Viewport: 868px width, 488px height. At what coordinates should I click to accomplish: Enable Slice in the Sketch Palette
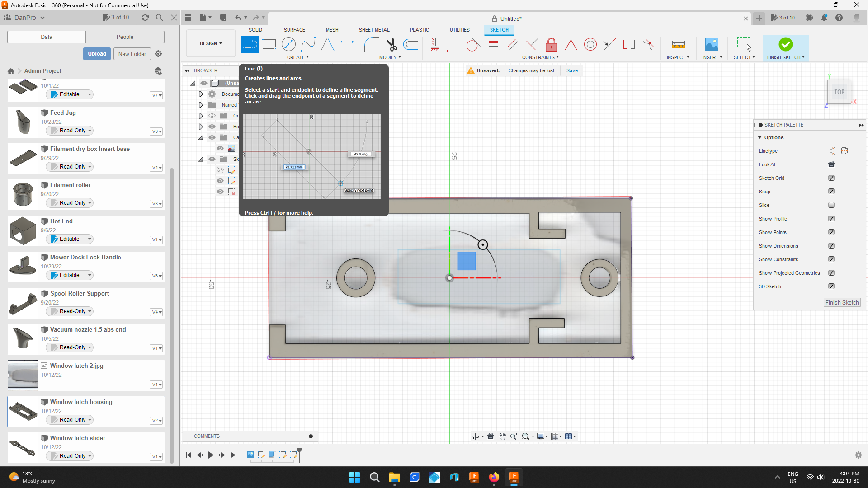(831, 205)
